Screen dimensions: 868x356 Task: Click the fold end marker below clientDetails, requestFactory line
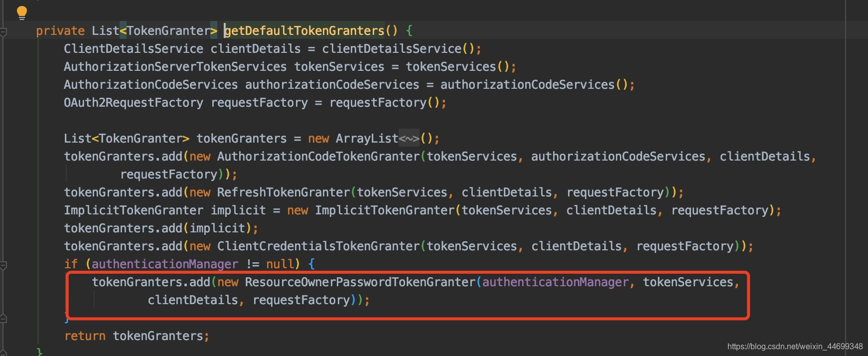(x=3, y=318)
